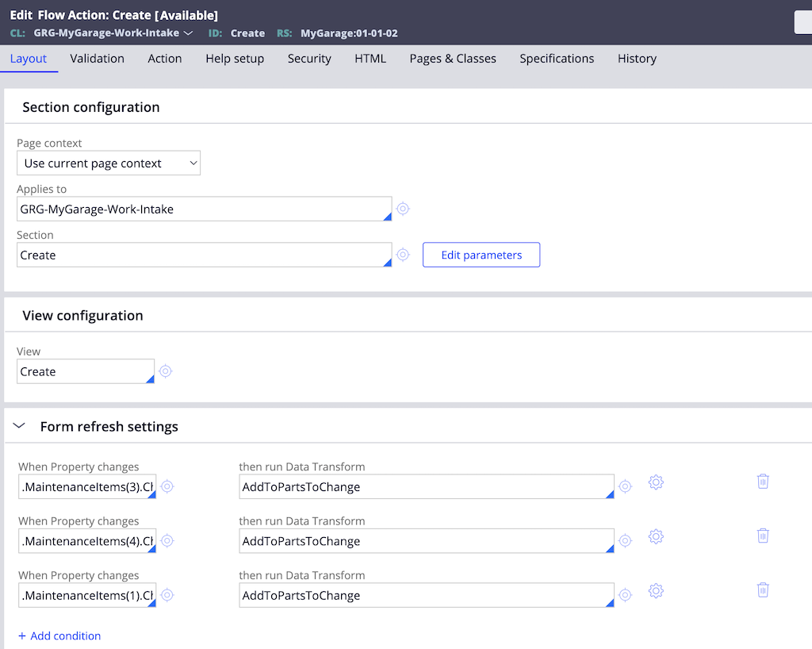The width and height of the screenshot is (812, 649).
Task: Open settings gear on the first data transform row
Action: tap(656, 482)
